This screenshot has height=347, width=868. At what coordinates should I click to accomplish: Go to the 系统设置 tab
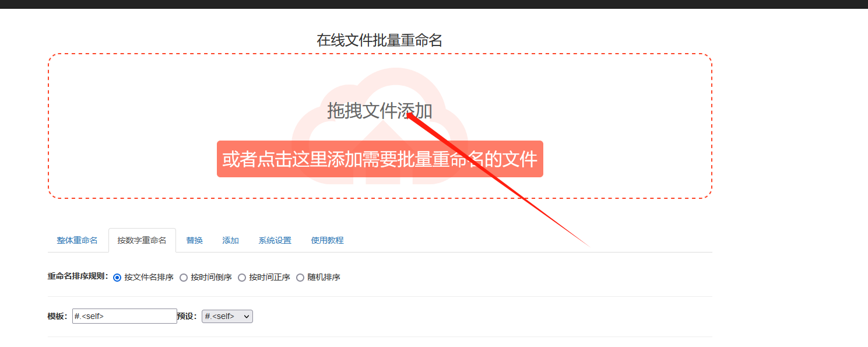point(275,240)
